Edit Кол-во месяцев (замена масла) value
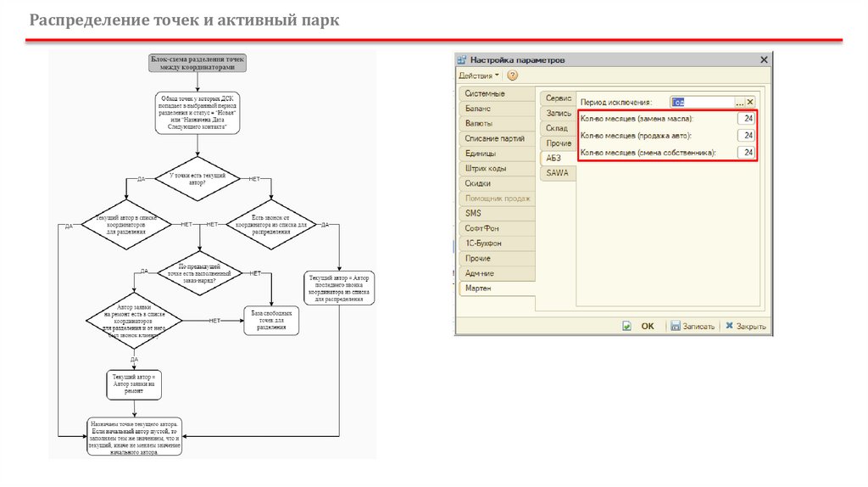Viewport: 868px width, 487px height. click(746, 119)
